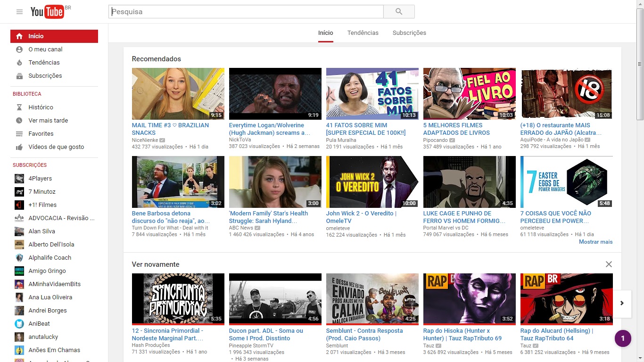This screenshot has width=644, height=362.
Task: Open the hamburger guide menu
Action: click(x=19, y=12)
